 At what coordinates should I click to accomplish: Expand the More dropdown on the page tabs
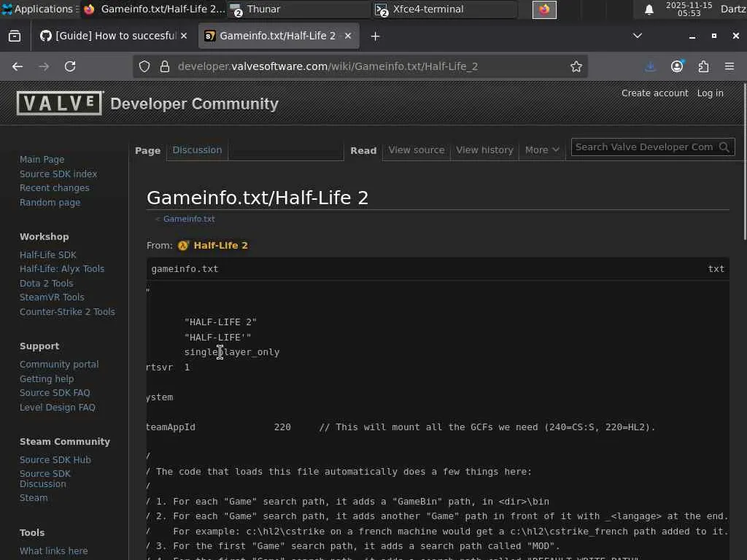542,150
